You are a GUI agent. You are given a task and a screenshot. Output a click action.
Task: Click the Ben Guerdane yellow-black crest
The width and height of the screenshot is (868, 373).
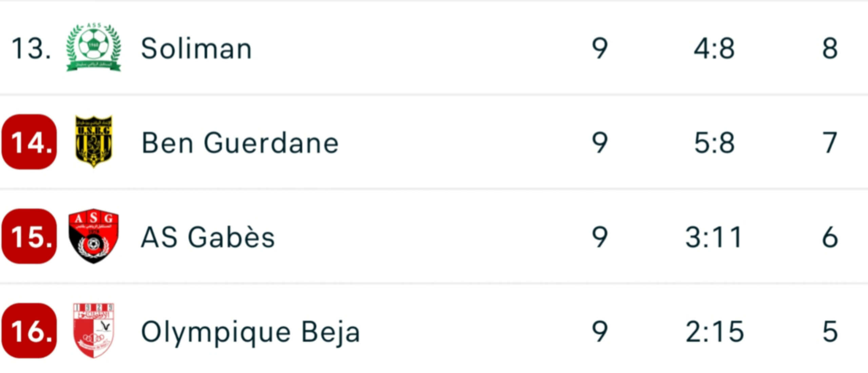tap(94, 142)
